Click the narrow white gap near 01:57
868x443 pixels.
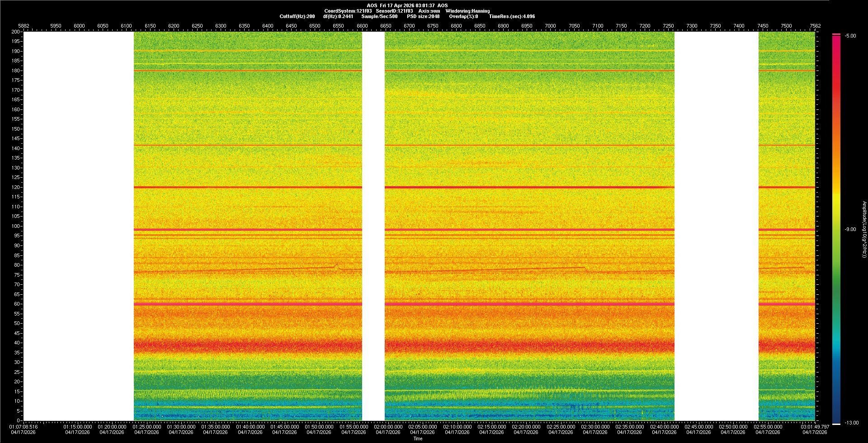point(373,226)
